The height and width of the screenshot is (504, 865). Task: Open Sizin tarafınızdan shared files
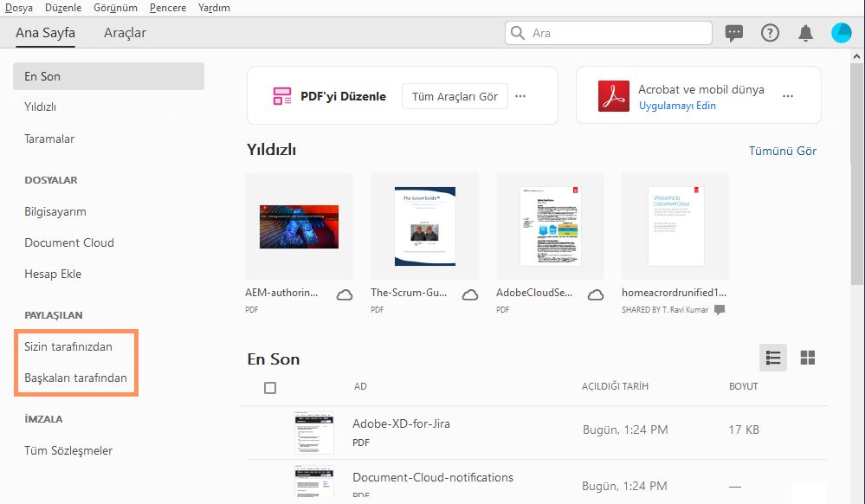point(68,346)
